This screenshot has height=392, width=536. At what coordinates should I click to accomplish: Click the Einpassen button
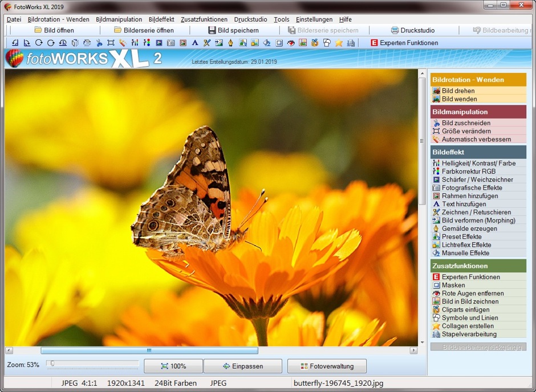(x=243, y=366)
